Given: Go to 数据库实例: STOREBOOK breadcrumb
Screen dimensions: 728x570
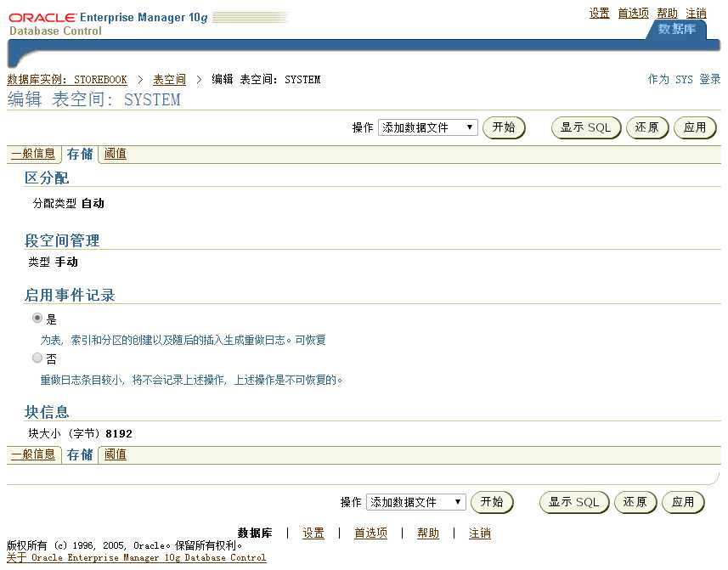Looking at the screenshot, I should 67,79.
